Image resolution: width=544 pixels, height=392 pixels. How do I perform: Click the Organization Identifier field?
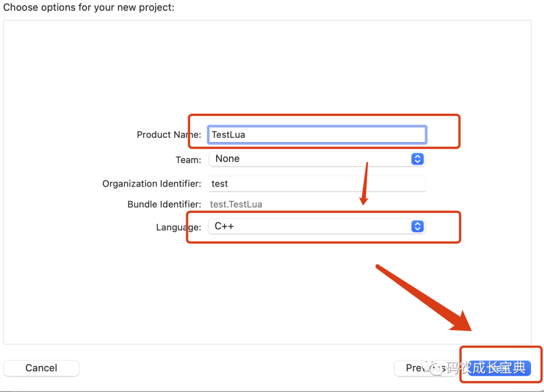tap(317, 184)
